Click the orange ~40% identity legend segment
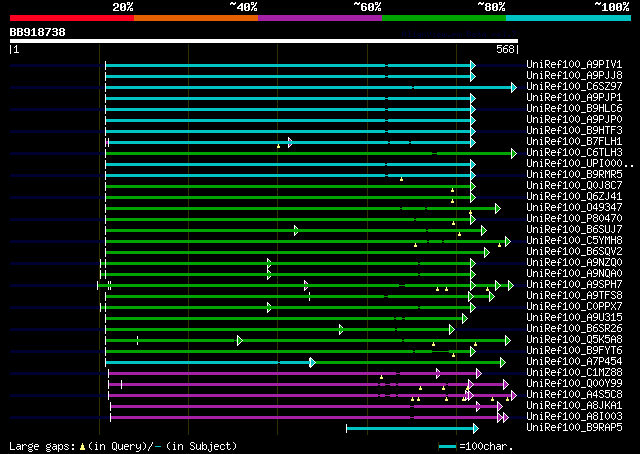 coord(196,18)
